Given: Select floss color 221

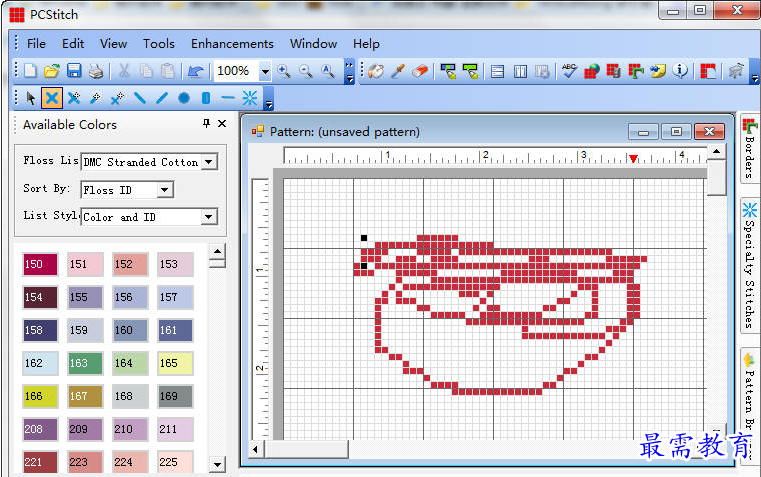Looking at the screenshot, I should pyautogui.click(x=40, y=461).
